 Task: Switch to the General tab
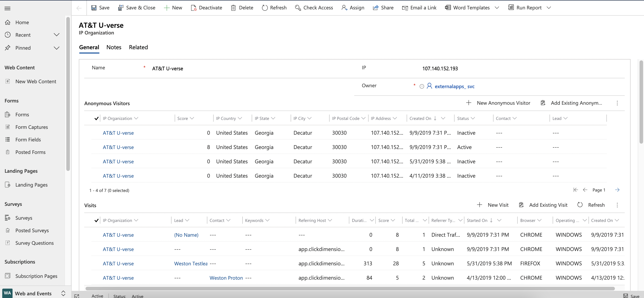(89, 47)
